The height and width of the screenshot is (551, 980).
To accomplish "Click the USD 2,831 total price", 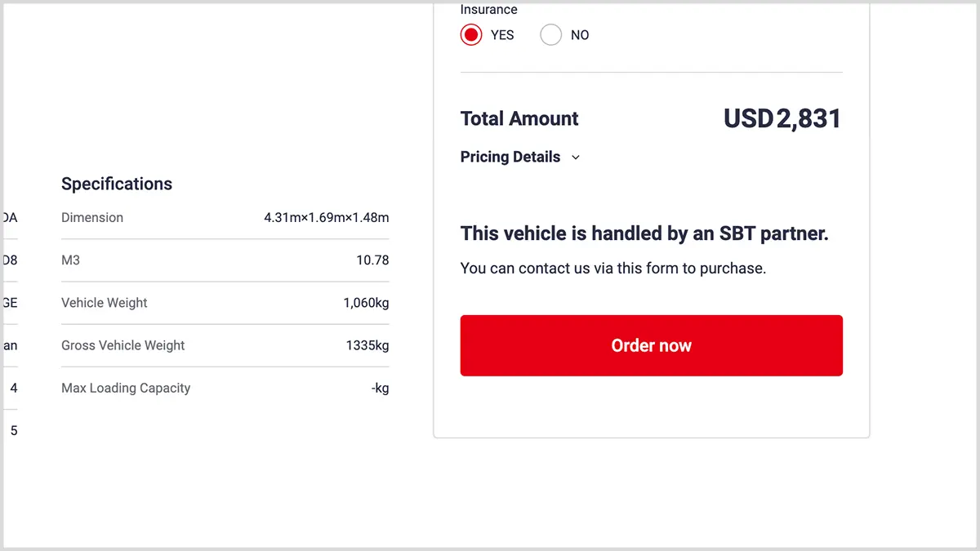I will [782, 119].
